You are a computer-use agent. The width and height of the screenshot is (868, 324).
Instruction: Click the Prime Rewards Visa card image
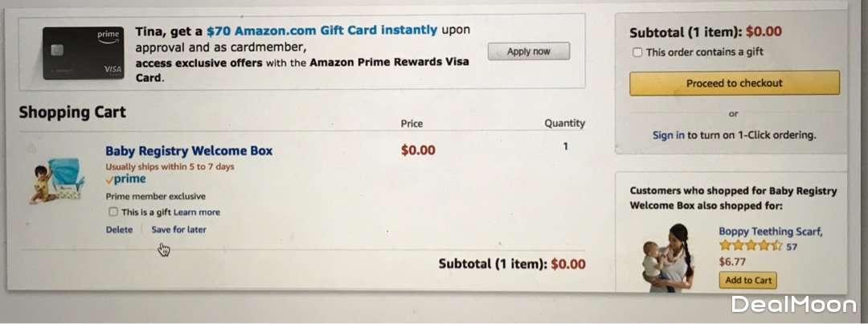click(x=84, y=53)
